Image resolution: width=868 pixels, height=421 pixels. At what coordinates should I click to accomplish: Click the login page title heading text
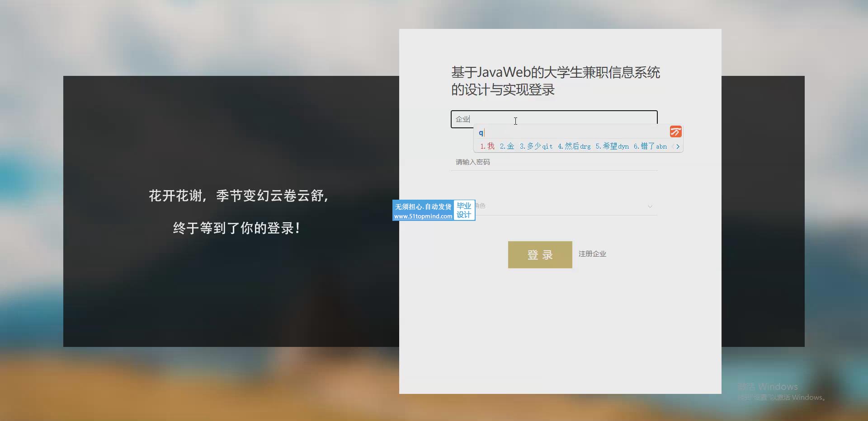coord(556,81)
